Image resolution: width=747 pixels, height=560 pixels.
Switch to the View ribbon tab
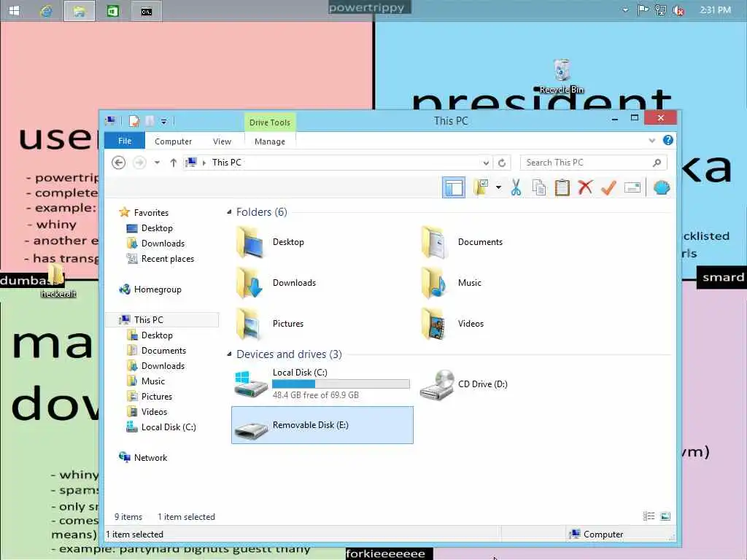click(x=222, y=141)
